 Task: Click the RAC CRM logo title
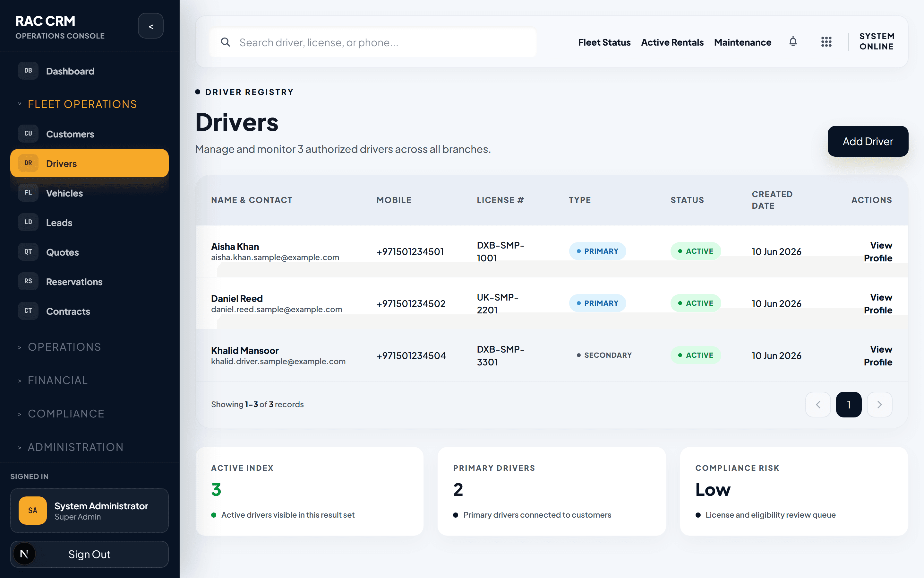[45, 21]
